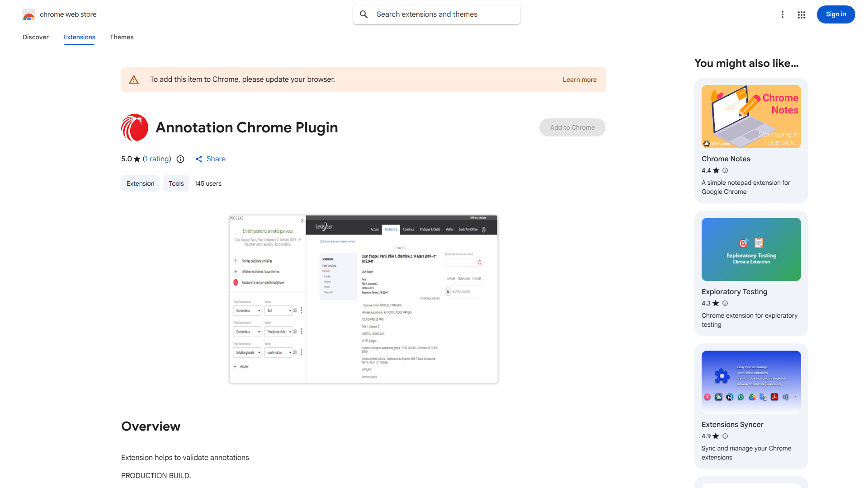Click the Share icon
Viewport: 868px width, 488px height.
coord(199,159)
